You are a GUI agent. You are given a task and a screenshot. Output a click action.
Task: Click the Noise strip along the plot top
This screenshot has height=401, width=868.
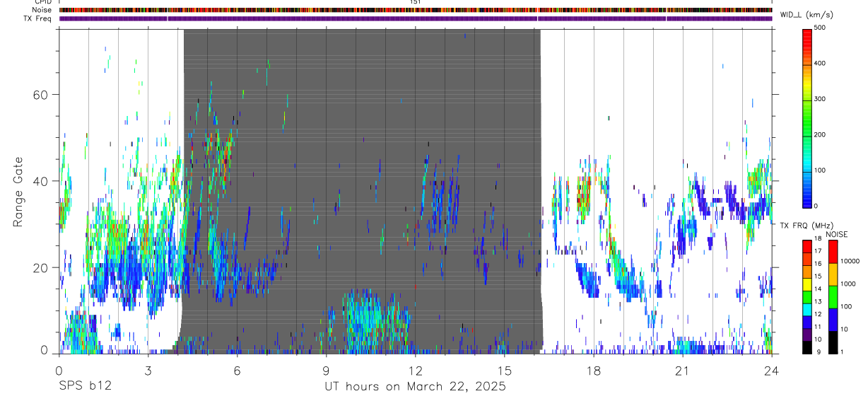click(416, 11)
